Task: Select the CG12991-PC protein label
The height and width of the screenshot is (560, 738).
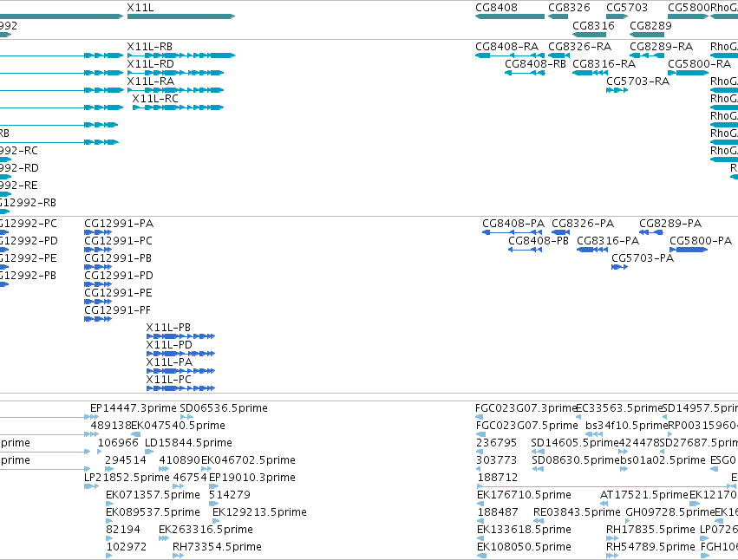Action: click(x=119, y=241)
